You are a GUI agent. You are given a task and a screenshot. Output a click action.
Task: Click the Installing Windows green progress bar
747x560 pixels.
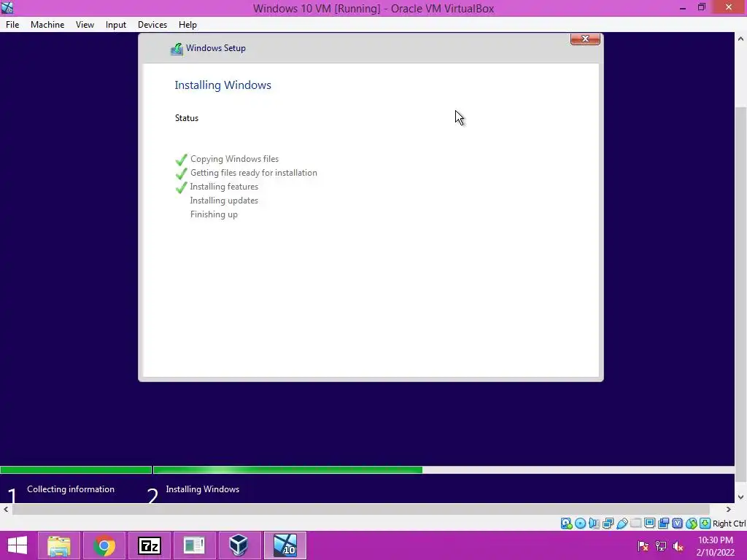[287, 470]
